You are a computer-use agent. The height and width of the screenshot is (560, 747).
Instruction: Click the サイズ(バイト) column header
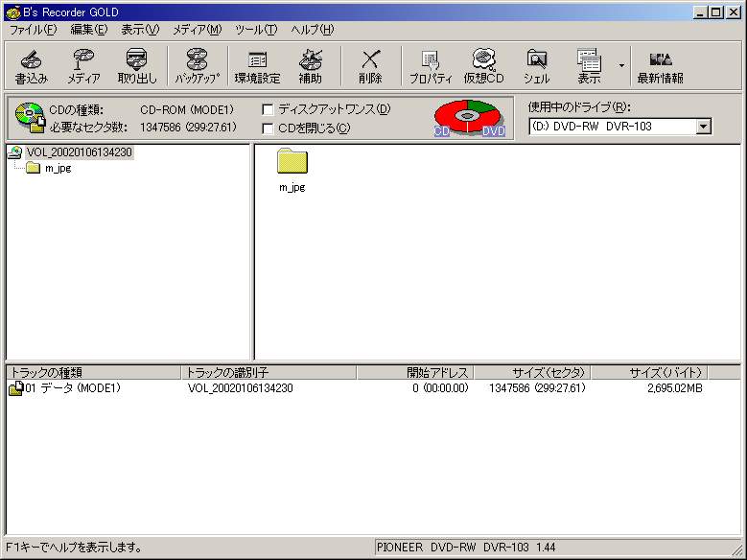click(x=649, y=373)
